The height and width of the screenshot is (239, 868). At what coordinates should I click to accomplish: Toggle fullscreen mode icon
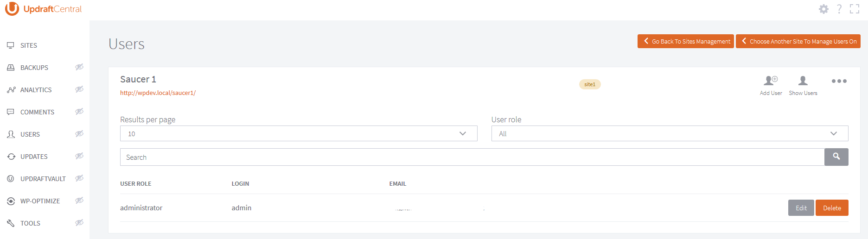pos(855,9)
